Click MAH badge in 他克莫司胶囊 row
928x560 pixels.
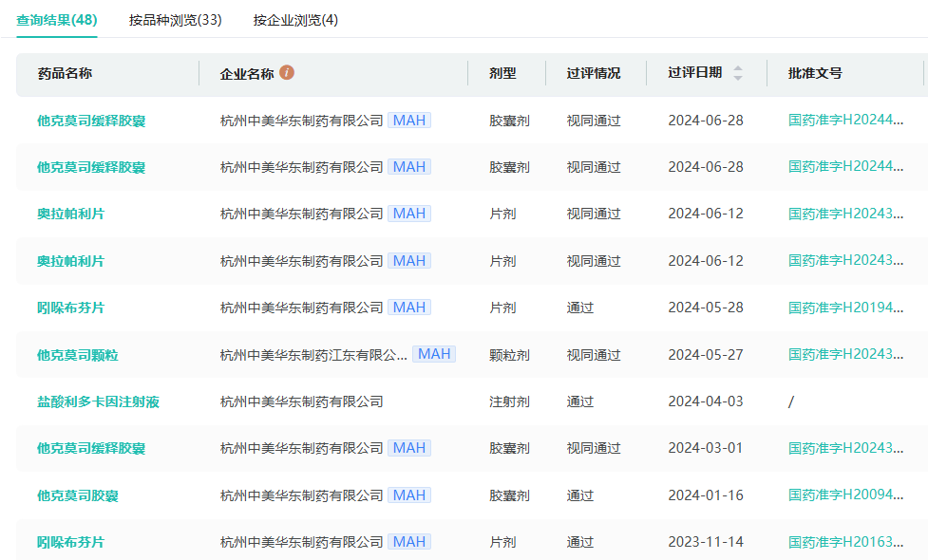[x=409, y=495]
